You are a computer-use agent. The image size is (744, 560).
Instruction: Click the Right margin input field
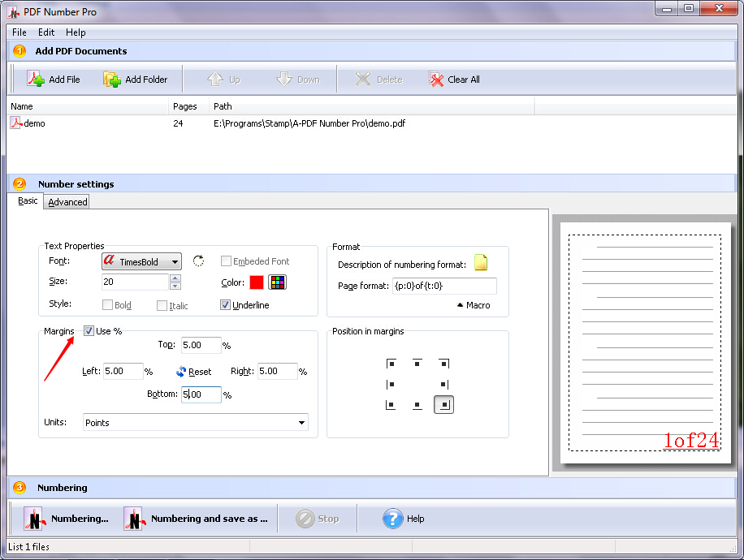point(278,371)
